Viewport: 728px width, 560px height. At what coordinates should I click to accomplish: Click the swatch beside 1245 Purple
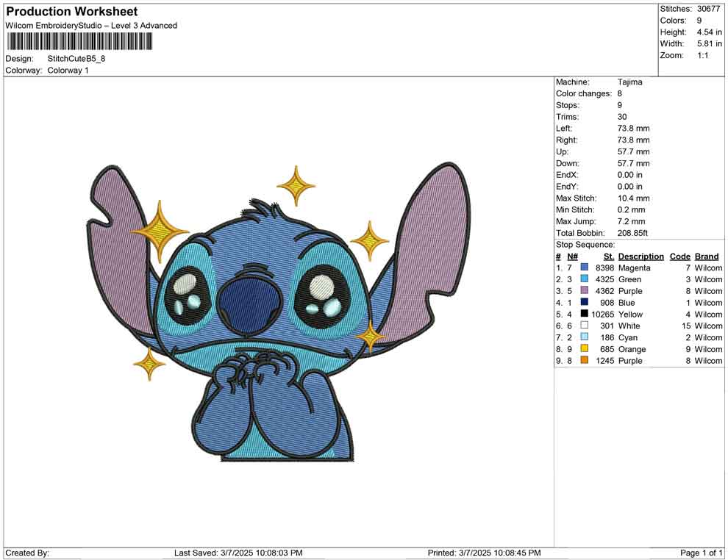[585, 360]
